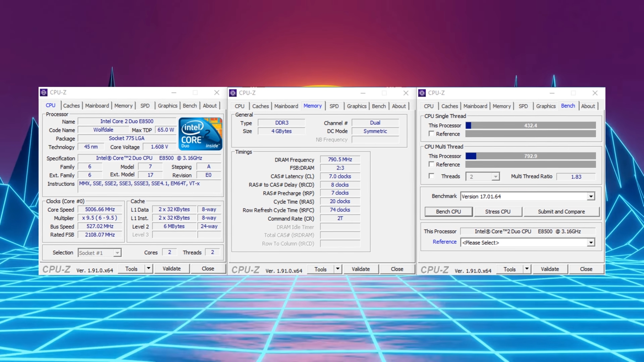Click the CPU-Z icon in middle window titlebar
644x362 pixels.
point(233,93)
